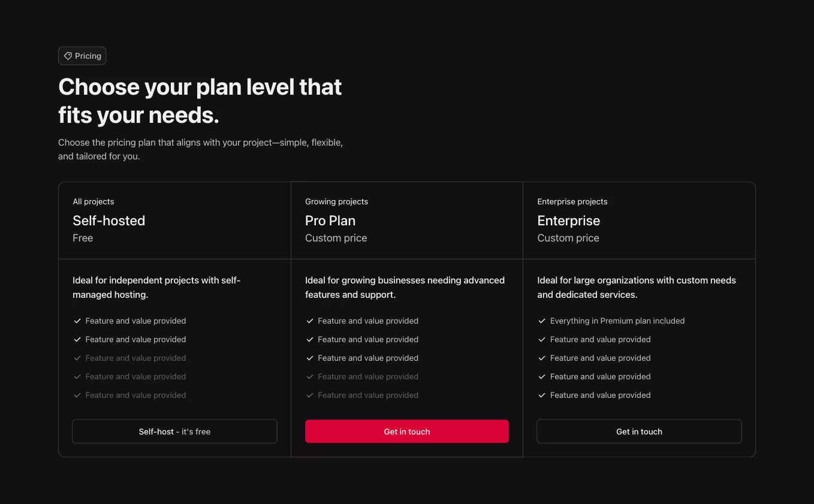
Task: Click the 'Growing projects' label above Pro Plan
Action: tap(336, 201)
